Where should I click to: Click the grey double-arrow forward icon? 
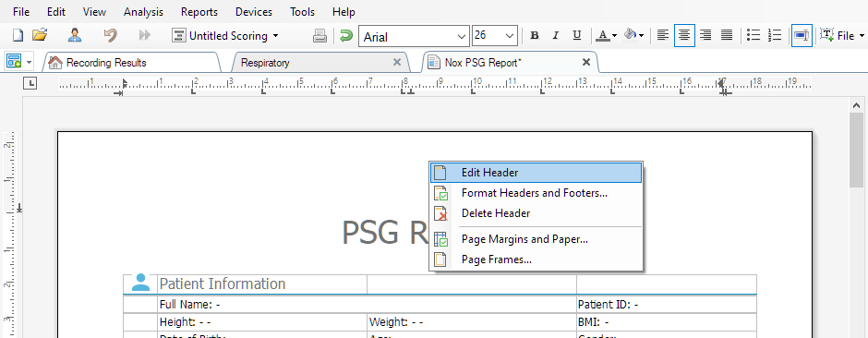(144, 35)
